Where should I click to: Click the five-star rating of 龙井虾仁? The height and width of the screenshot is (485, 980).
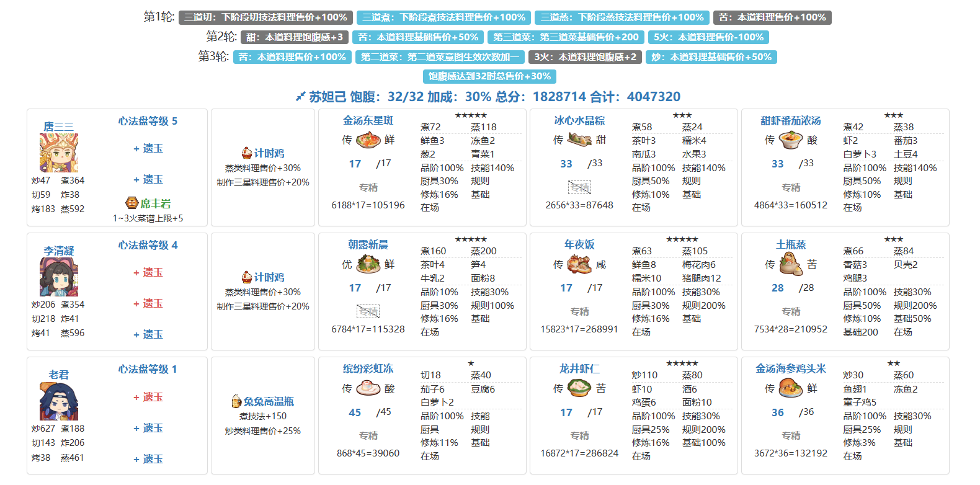click(682, 363)
